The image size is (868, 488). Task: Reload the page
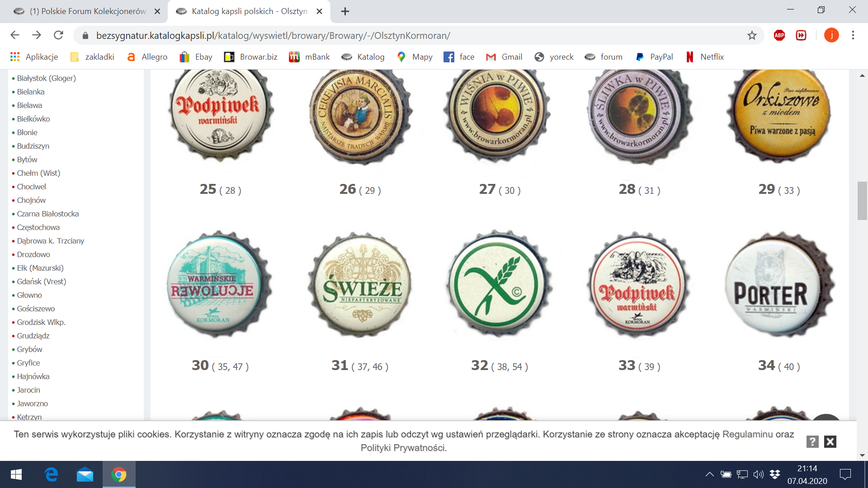(x=58, y=35)
